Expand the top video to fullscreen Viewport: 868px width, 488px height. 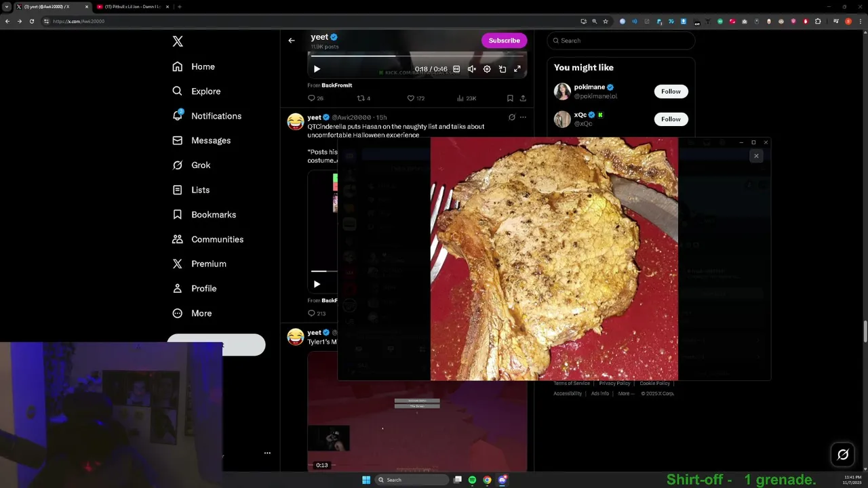pos(517,69)
